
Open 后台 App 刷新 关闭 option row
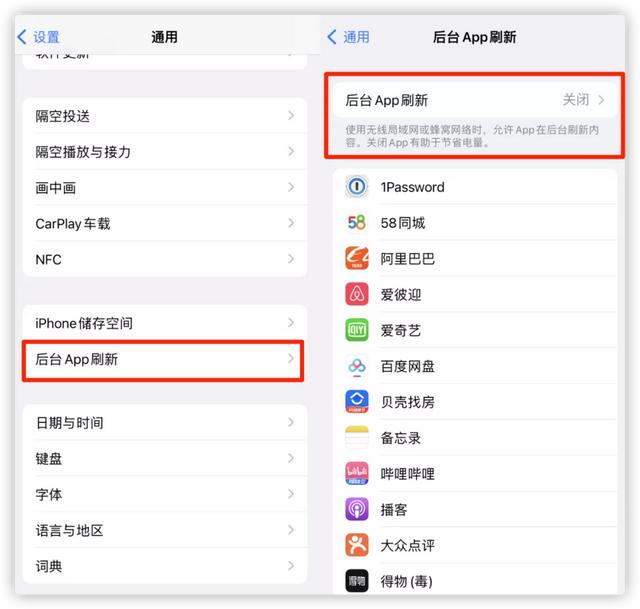[474, 100]
